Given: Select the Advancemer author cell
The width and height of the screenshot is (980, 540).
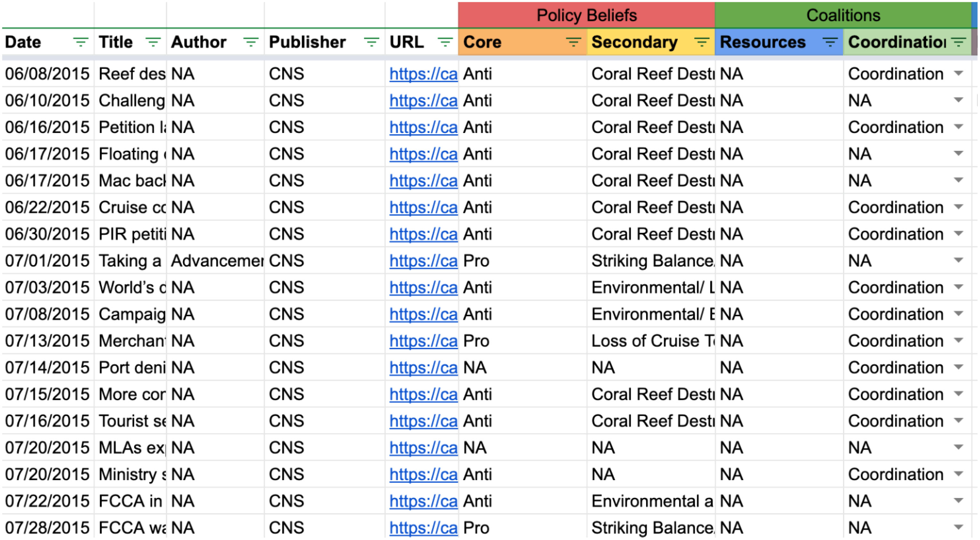Looking at the screenshot, I should 215,261.
